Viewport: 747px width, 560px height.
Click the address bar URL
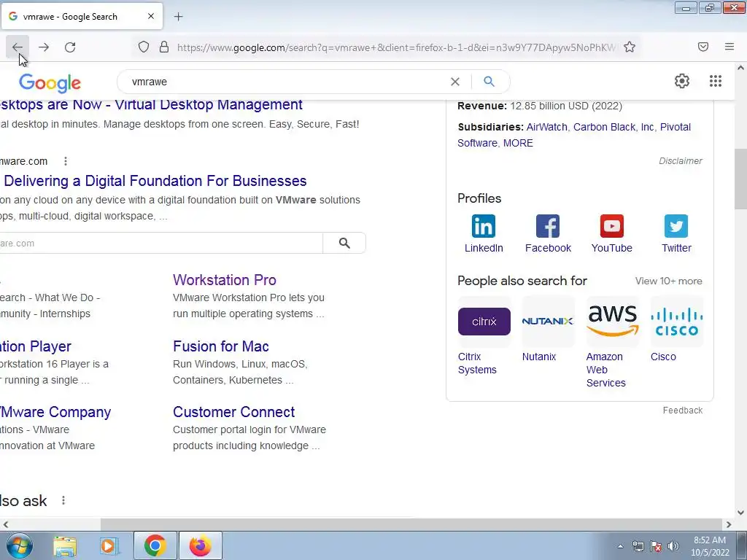click(x=395, y=47)
